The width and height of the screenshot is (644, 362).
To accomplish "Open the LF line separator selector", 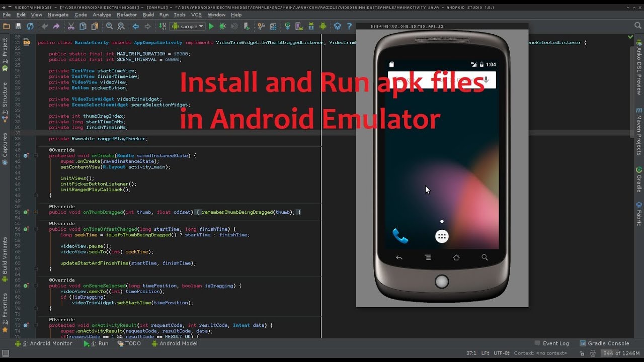I will click(486, 353).
